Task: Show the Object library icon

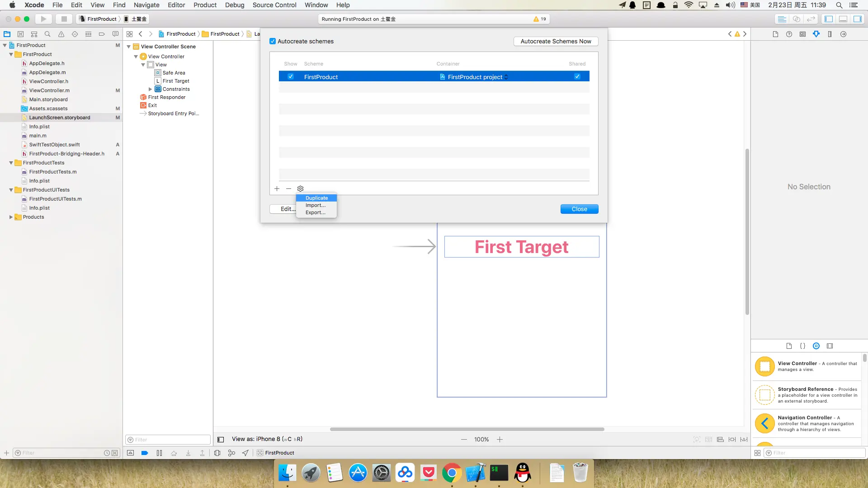Action: (x=816, y=346)
